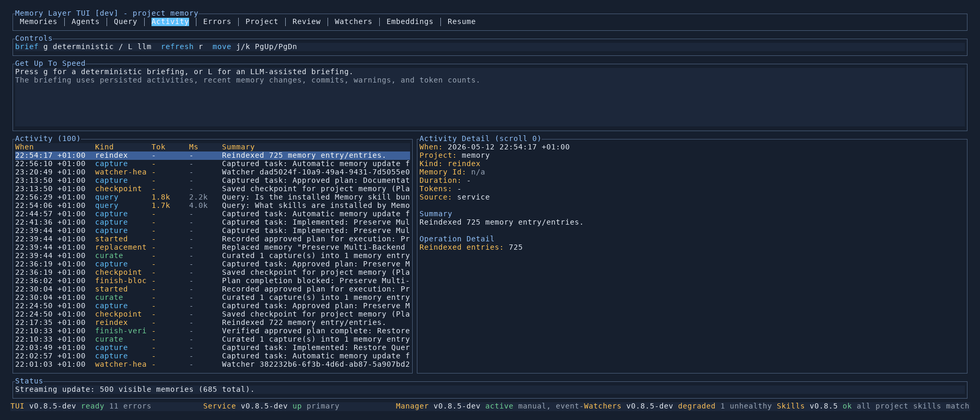Select the 23:20:49 watcher-hea row
980x420 pixels.
(x=213, y=172)
